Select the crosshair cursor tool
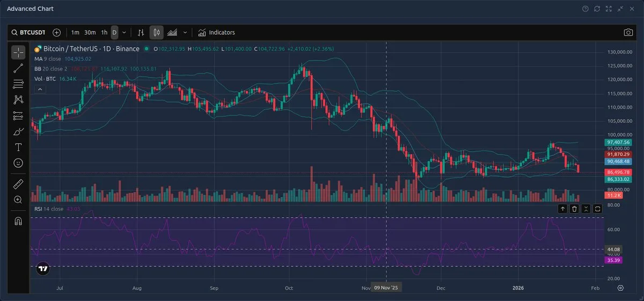The width and height of the screenshot is (644, 301). pyautogui.click(x=18, y=52)
